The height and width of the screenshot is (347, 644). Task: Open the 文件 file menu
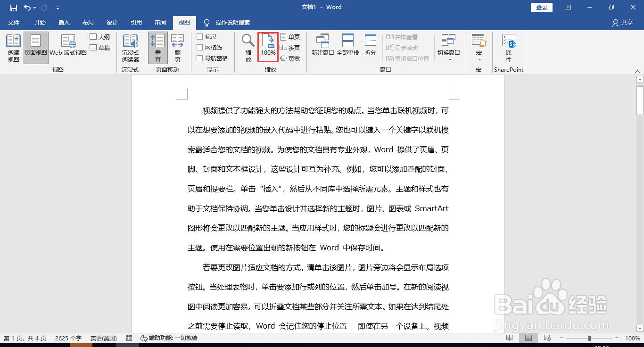coord(14,22)
